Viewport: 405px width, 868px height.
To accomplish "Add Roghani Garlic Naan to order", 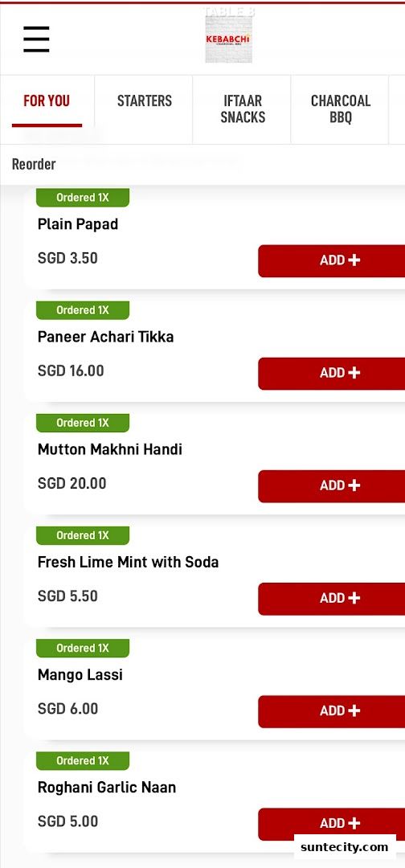I will pos(331,825).
